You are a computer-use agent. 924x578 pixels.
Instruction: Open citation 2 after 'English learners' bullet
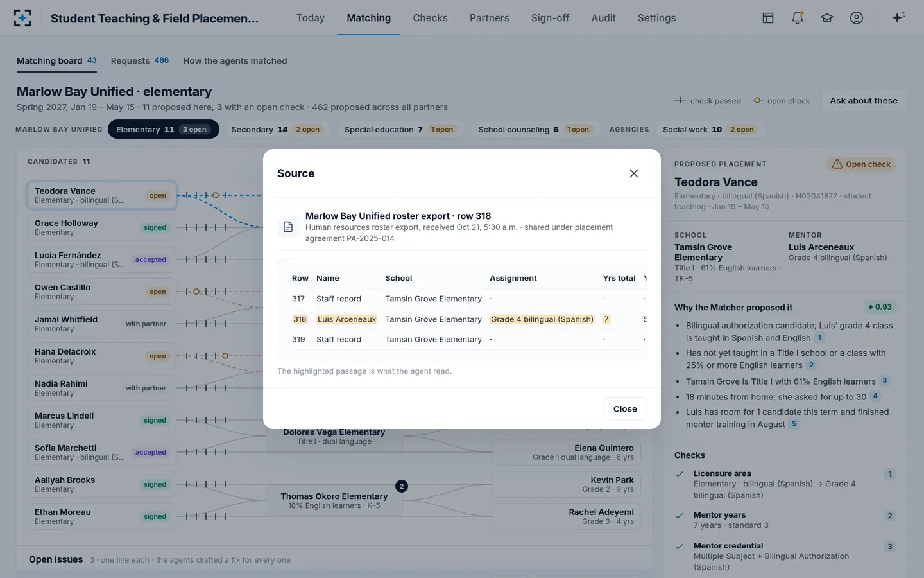pyautogui.click(x=811, y=365)
